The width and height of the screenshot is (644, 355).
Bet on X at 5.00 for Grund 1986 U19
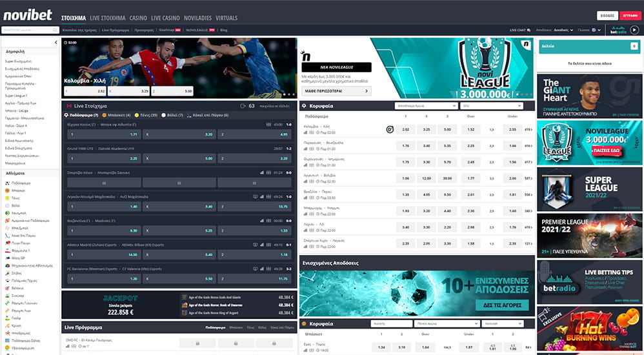(179, 158)
